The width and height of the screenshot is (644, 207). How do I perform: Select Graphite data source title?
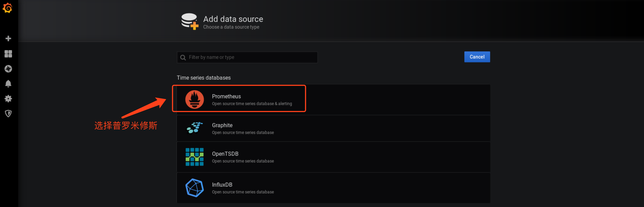click(222, 125)
